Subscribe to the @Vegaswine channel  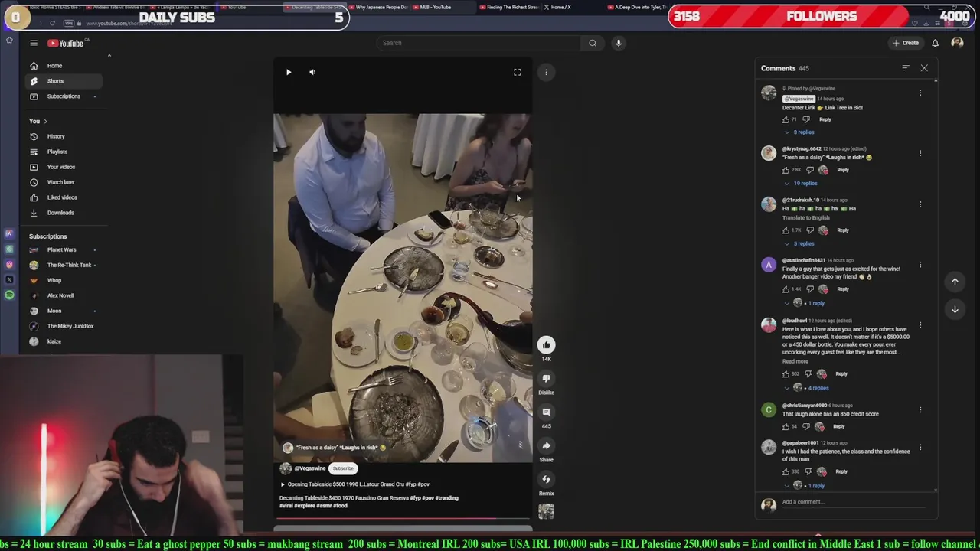tap(343, 468)
